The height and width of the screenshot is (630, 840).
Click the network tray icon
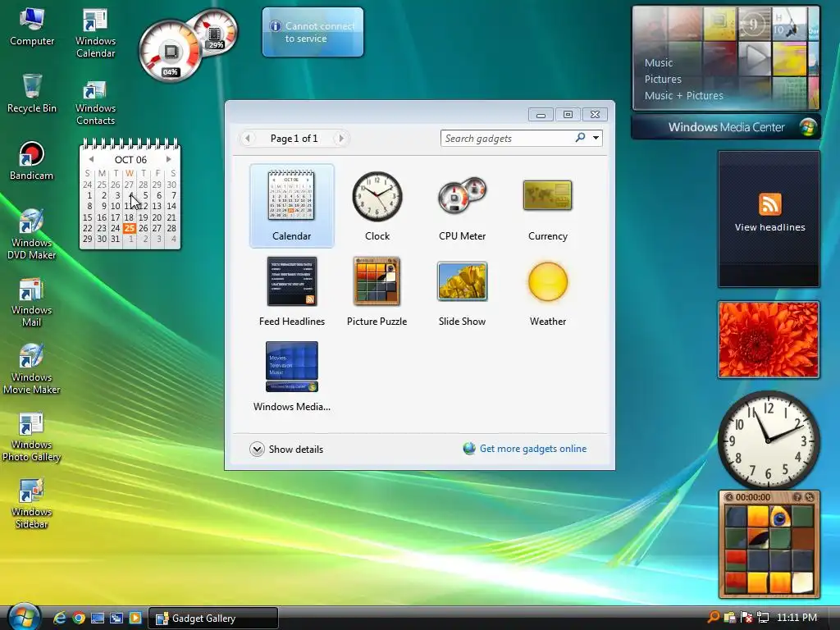coord(763,618)
